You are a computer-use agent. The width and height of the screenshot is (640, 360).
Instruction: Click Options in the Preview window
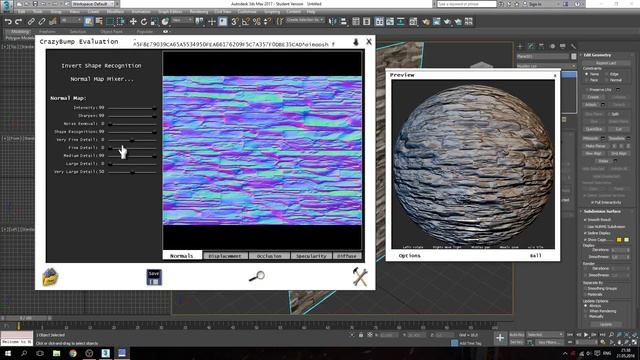pyautogui.click(x=409, y=256)
